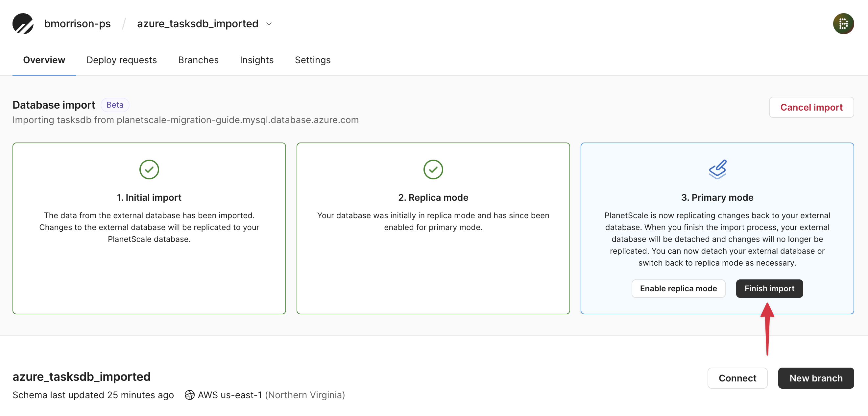The width and height of the screenshot is (868, 416).
Task: Click Enable replica mode button
Action: tap(678, 288)
